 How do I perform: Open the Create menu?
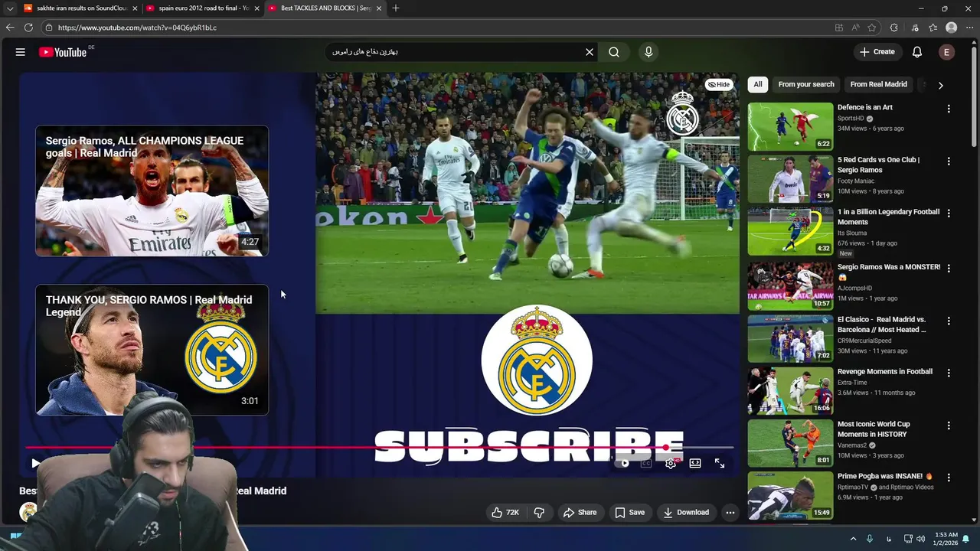pyautogui.click(x=877, y=52)
